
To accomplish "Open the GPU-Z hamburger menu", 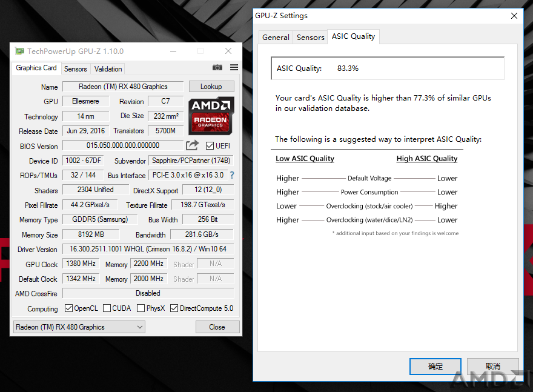I will click(x=234, y=67).
